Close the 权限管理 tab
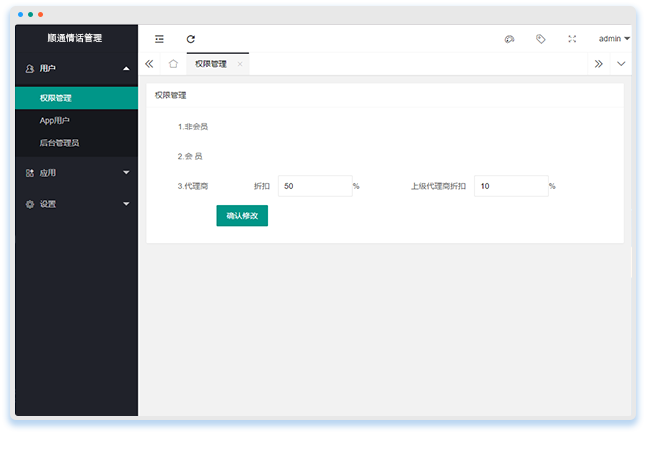The image size is (647, 464). (x=239, y=64)
